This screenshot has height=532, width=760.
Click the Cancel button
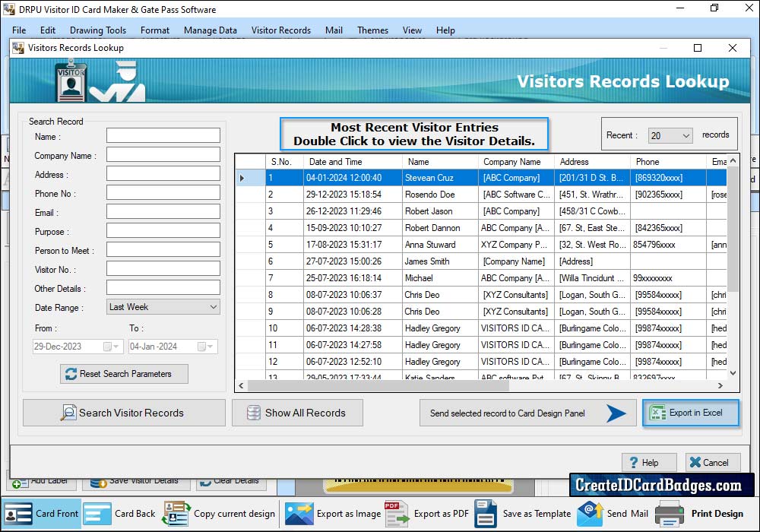click(713, 462)
